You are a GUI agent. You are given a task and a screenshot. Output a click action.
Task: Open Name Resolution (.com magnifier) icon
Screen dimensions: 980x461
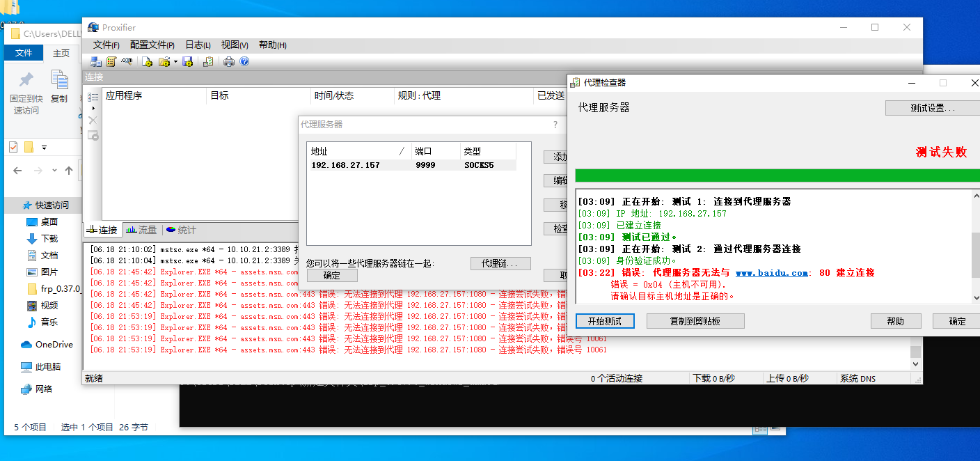[127, 61]
